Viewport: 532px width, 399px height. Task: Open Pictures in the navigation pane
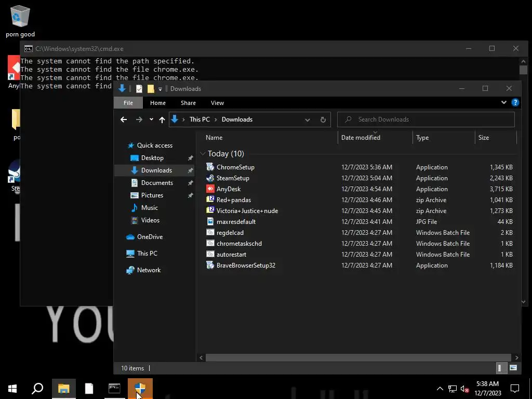pos(152,195)
